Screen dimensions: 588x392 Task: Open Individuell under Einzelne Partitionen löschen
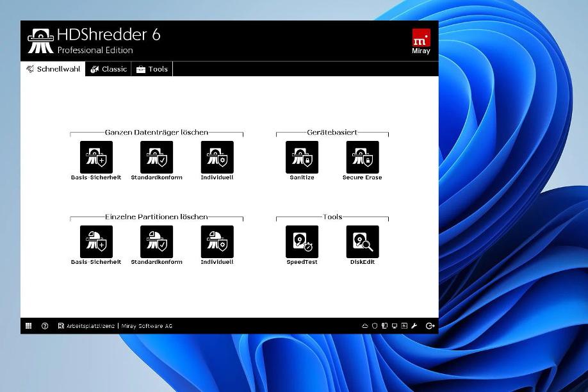(x=217, y=241)
